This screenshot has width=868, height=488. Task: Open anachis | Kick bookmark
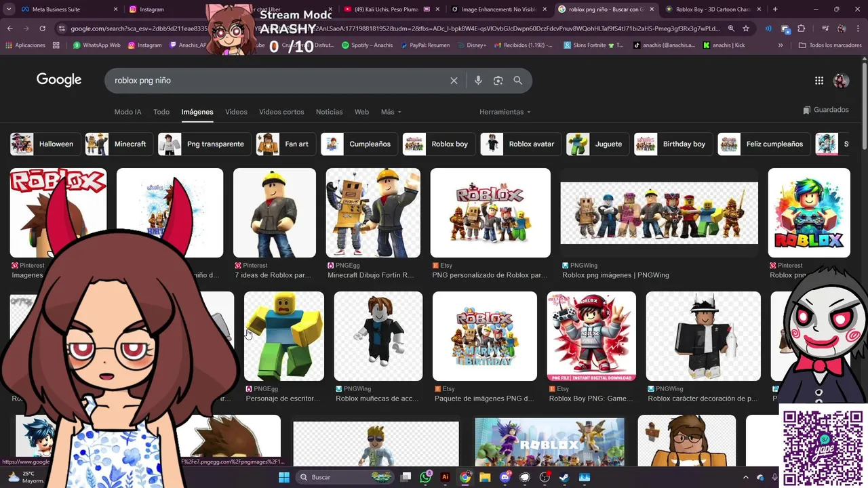pyautogui.click(x=724, y=45)
